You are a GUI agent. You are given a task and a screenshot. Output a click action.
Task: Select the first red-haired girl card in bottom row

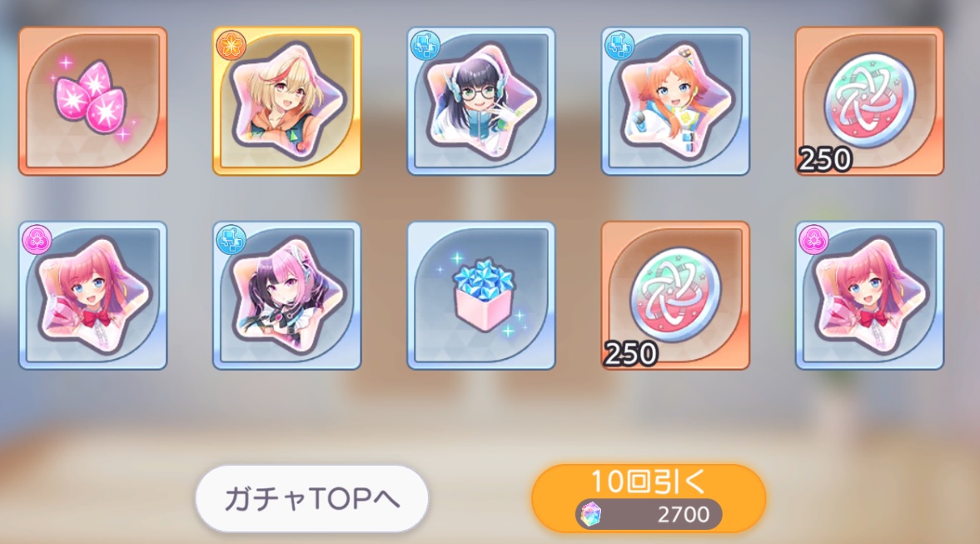click(x=92, y=295)
